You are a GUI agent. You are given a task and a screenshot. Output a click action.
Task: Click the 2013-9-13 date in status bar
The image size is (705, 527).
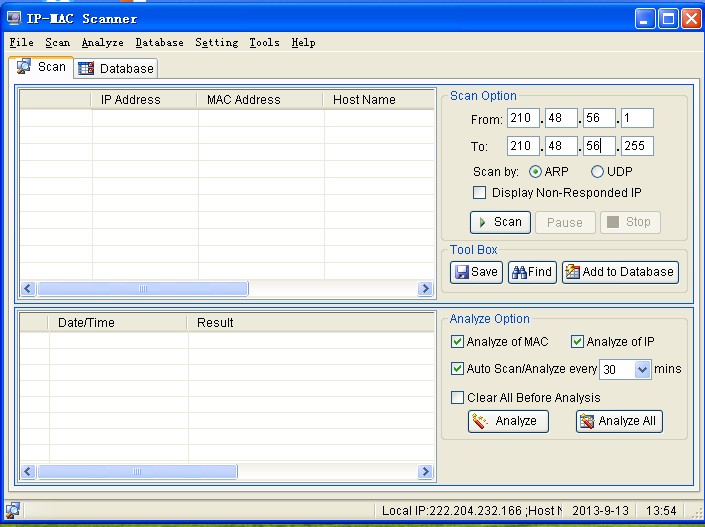(x=600, y=511)
